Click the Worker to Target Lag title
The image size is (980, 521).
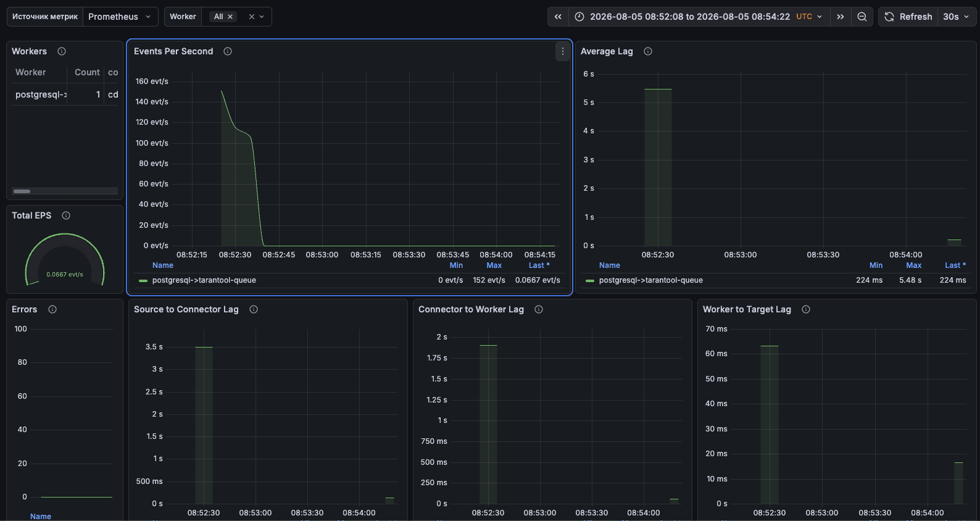747,309
